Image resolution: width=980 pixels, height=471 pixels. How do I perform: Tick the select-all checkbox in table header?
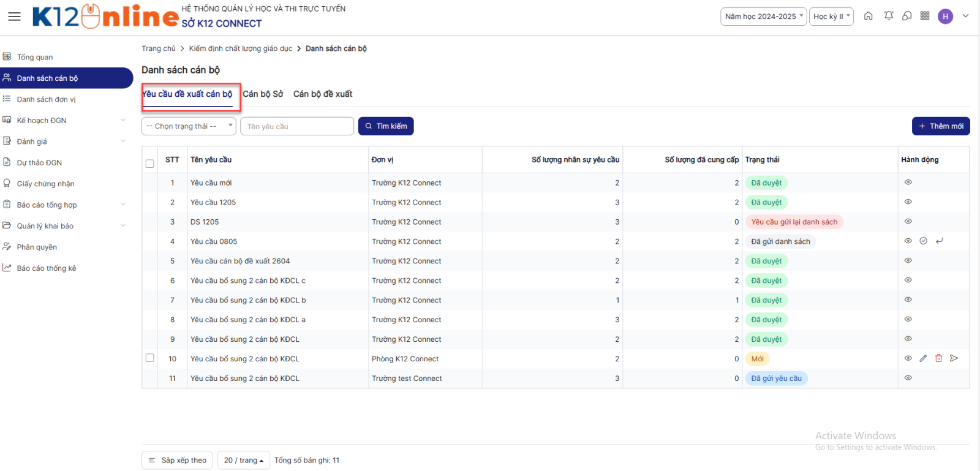pos(149,164)
